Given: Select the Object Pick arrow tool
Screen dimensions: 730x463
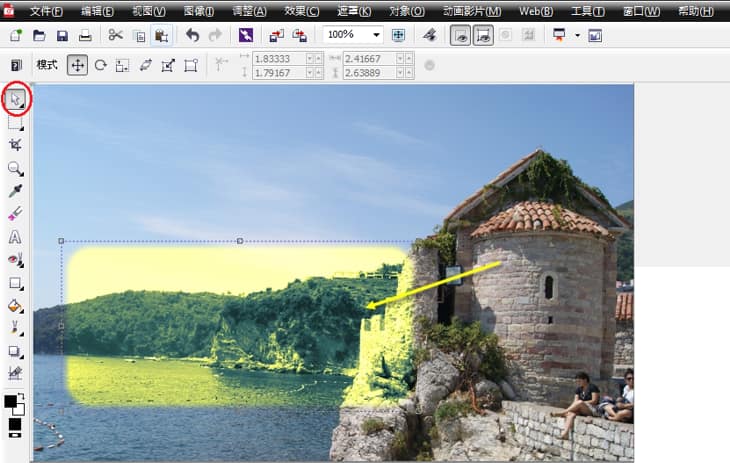Looking at the screenshot, I should pyautogui.click(x=16, y=98).
